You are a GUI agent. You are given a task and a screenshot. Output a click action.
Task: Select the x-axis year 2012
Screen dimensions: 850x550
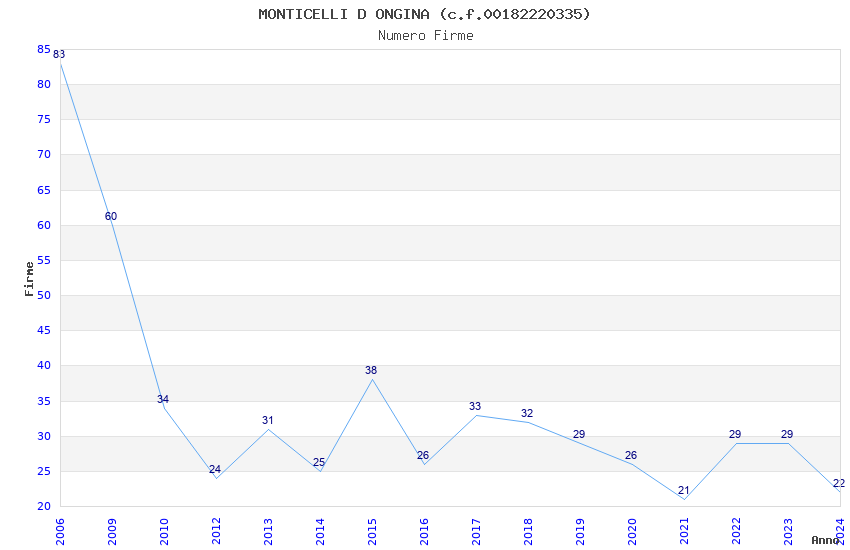216,532
